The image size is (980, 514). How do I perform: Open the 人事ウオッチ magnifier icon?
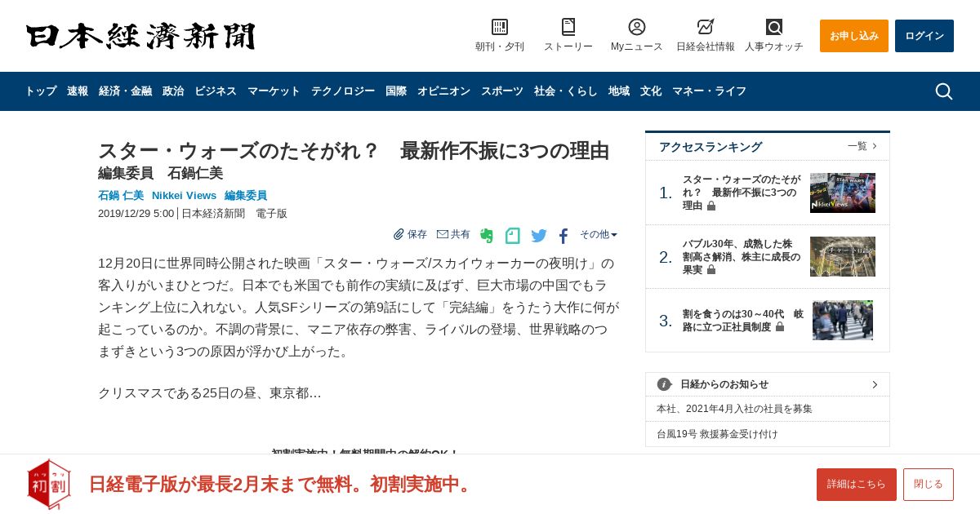pos(774,27)
